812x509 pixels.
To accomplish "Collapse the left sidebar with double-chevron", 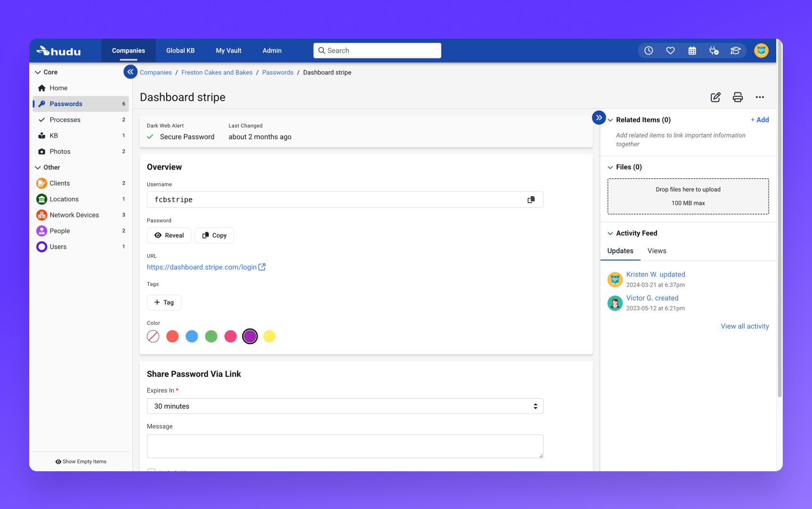I will click(130, 72).
